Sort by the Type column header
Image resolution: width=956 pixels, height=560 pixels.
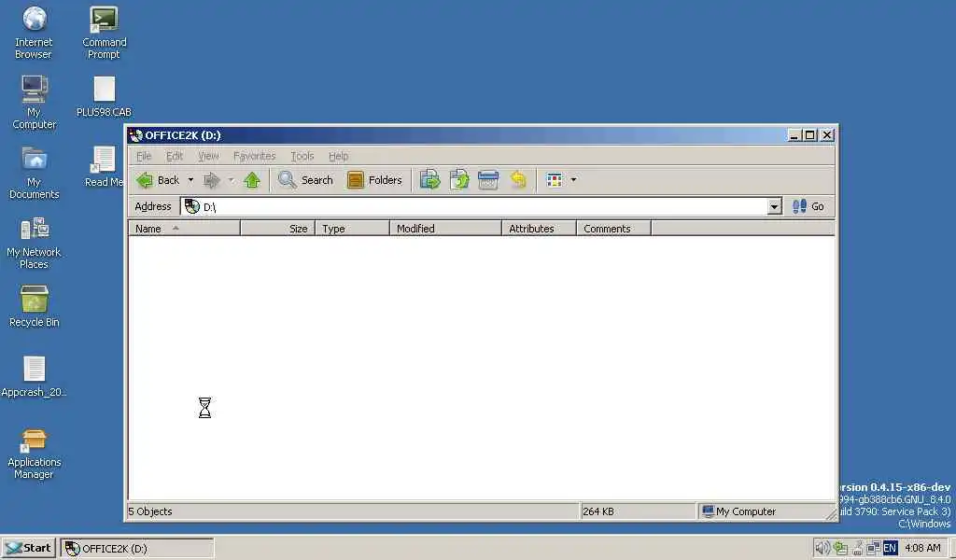352,229
